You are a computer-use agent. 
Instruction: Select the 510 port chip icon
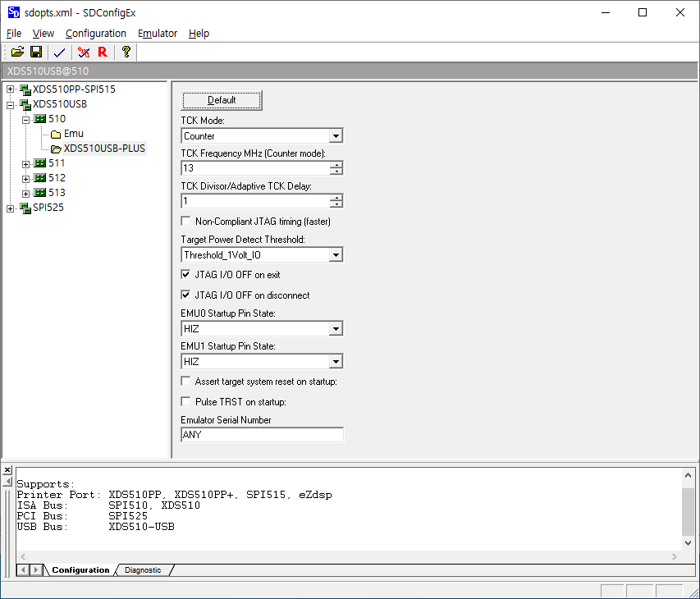(x=40, y=119)
